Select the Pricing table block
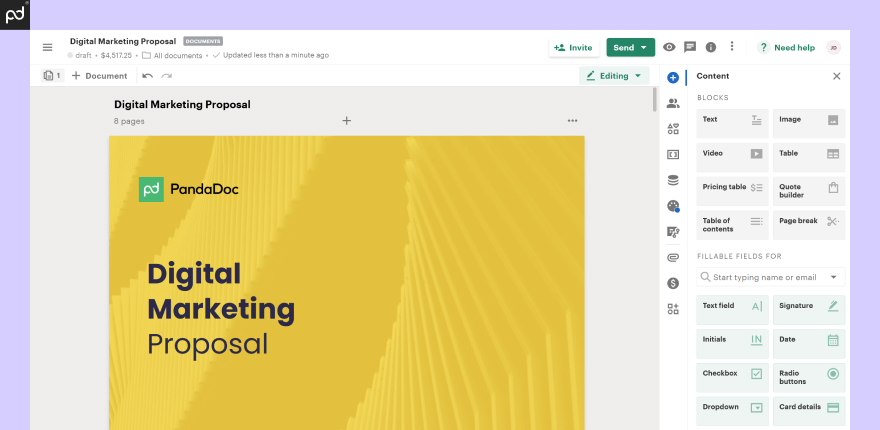This screenshot has height=430, width=880. pyautogui.click(x=732, y=191)
